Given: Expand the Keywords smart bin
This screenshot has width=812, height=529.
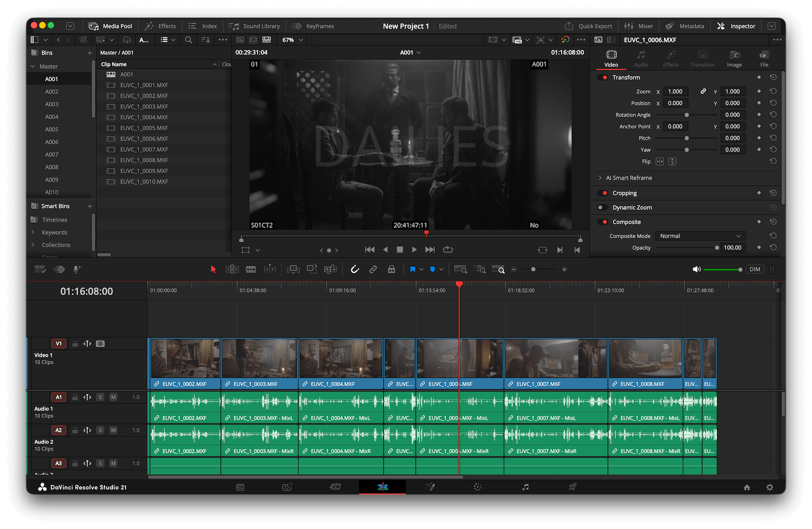Looking at the screenshot, I should tap(32, 232).
